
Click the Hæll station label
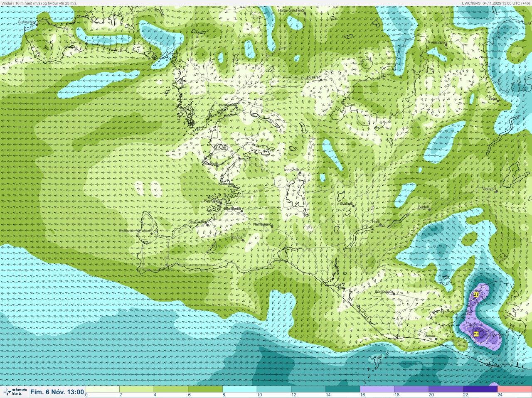pos(376,222)
